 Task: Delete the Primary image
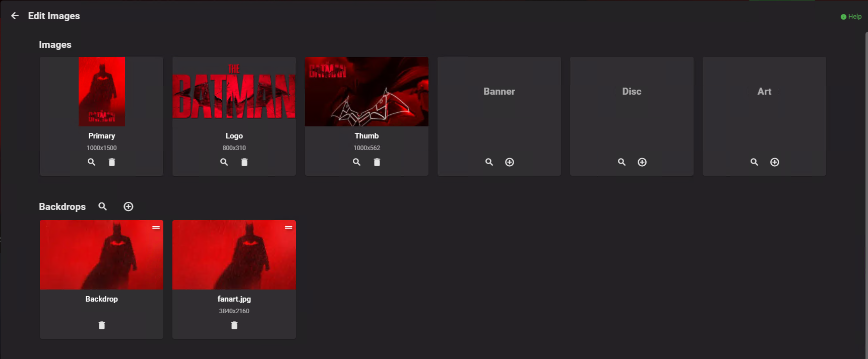(112, 162)
